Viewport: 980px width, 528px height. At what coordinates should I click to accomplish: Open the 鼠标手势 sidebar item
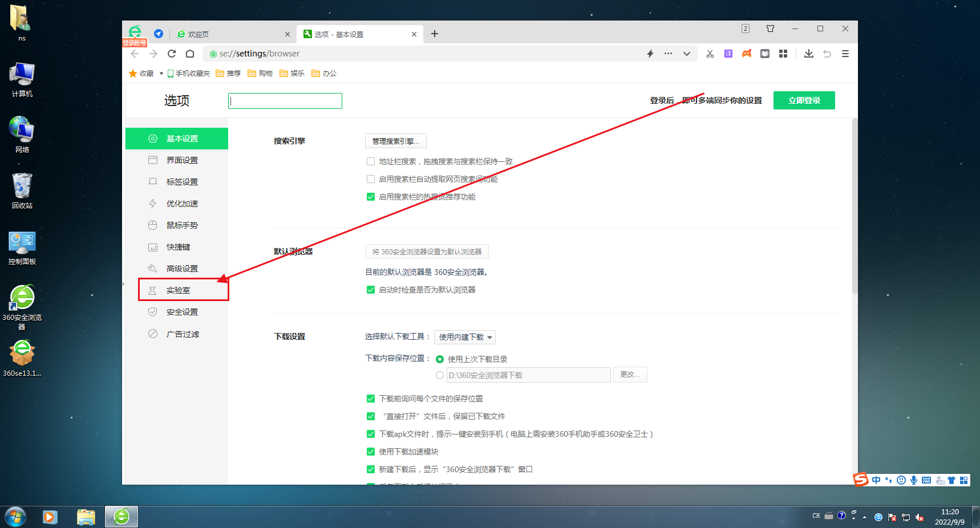coord(177,225)
